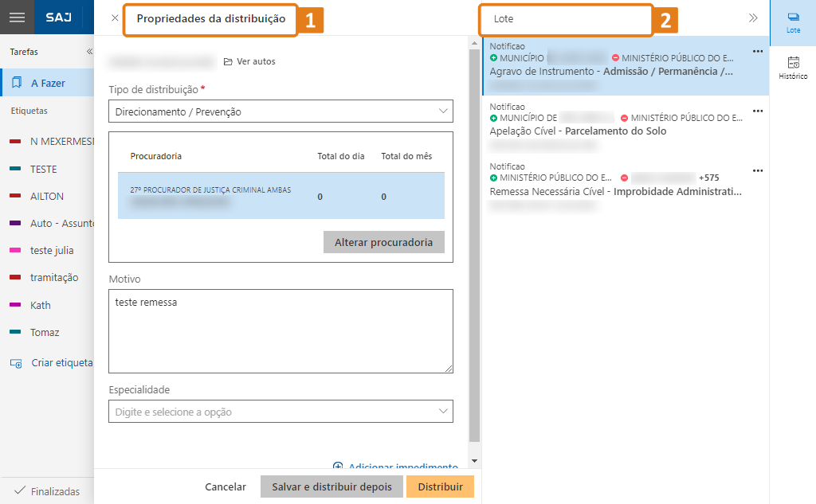Click the Criar etiqueta icon
The image size is (816, 504).
pyautogui.click(x=17, y=362)
